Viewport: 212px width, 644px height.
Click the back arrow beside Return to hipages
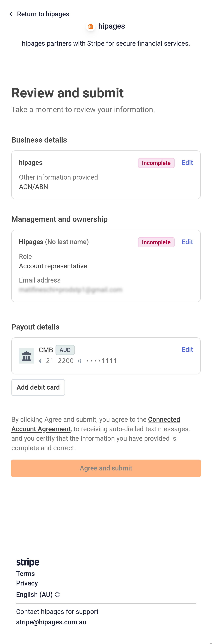point(12,14)
